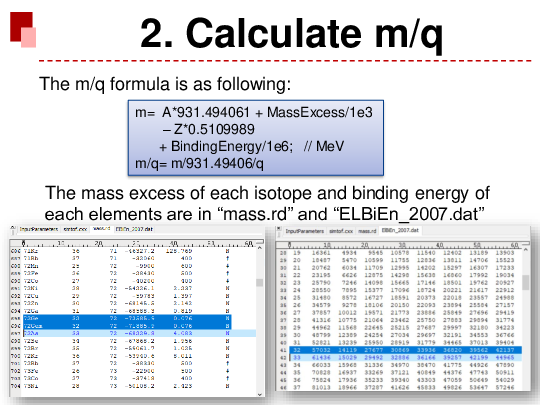Click the scroll-up arrow in the ELBiEn_2007.dat editor
The width and height of the screenshot is (540, 405).
[x=526, y=249]
